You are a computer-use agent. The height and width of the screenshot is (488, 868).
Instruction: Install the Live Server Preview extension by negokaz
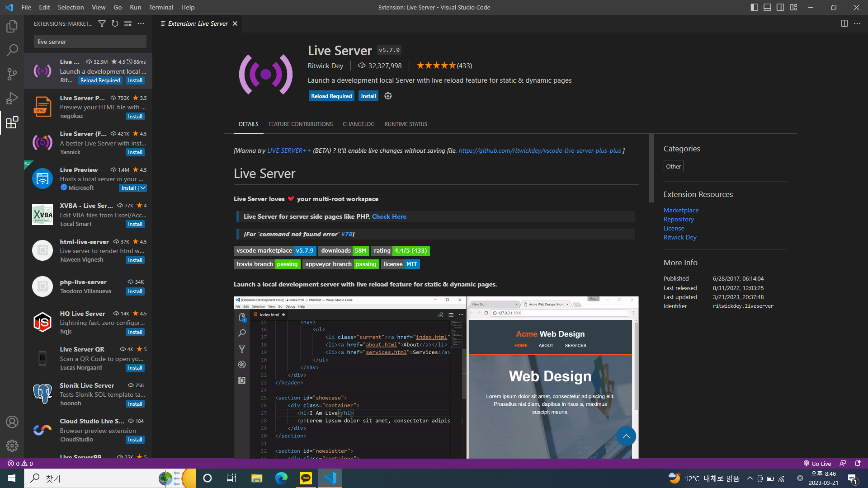click(x=135, y=117)
